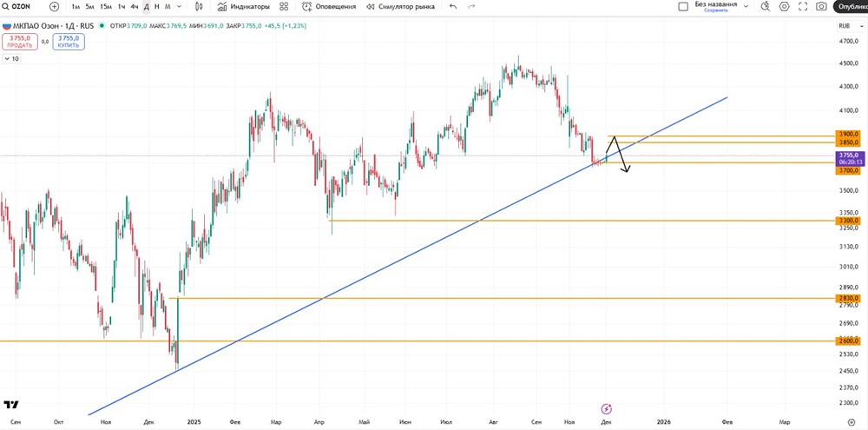Click the 2025 date axis label

(x=194, y=421)
